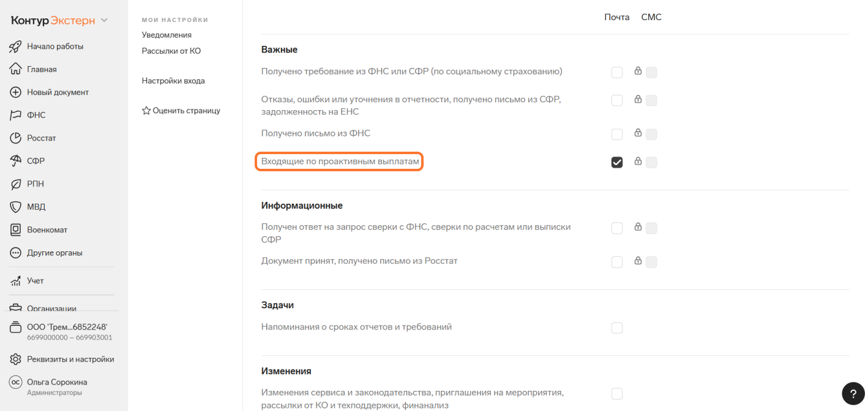Image resolution: width=868 pixels, height=411 pixels.
Task: Select Рассылки от КО settings item
Action: point(171,51)
